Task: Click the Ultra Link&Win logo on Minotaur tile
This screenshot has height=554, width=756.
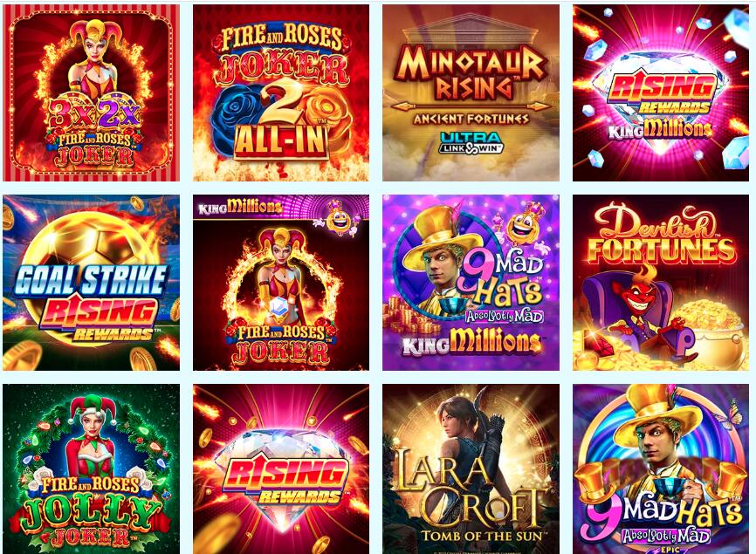Action: (471, 143)
